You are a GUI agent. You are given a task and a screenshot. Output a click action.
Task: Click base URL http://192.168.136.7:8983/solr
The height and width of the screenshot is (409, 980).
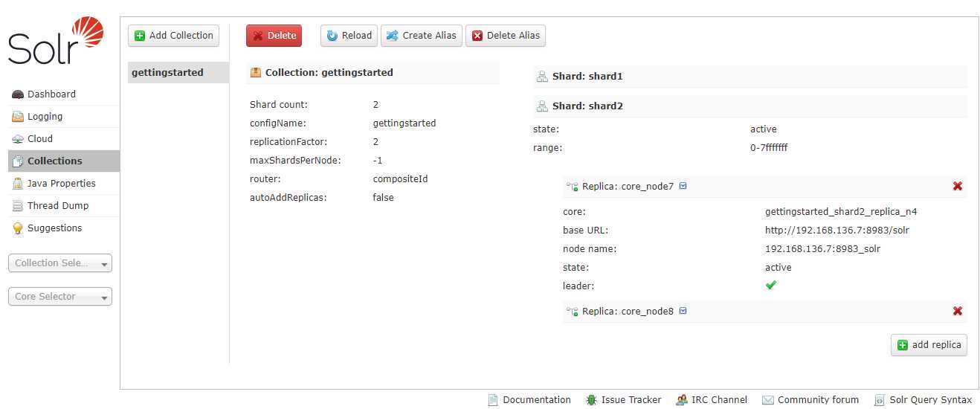point(837,231)
